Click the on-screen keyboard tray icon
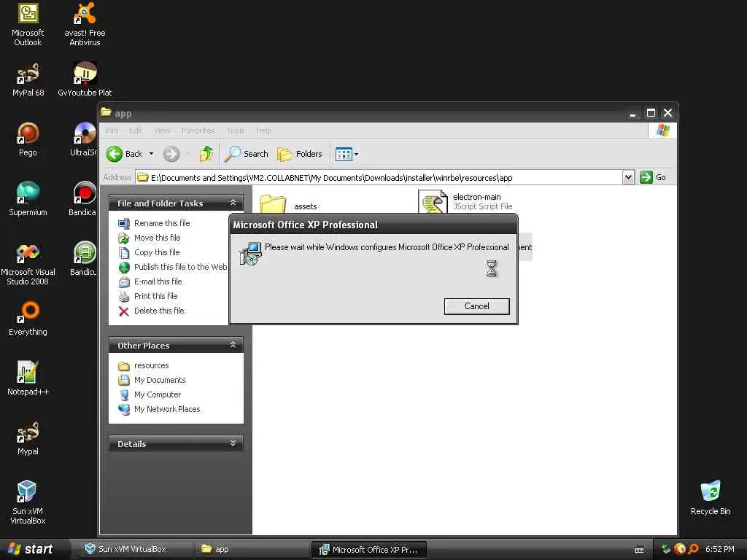Screen dimensions: 747x560 coord(639,550)
